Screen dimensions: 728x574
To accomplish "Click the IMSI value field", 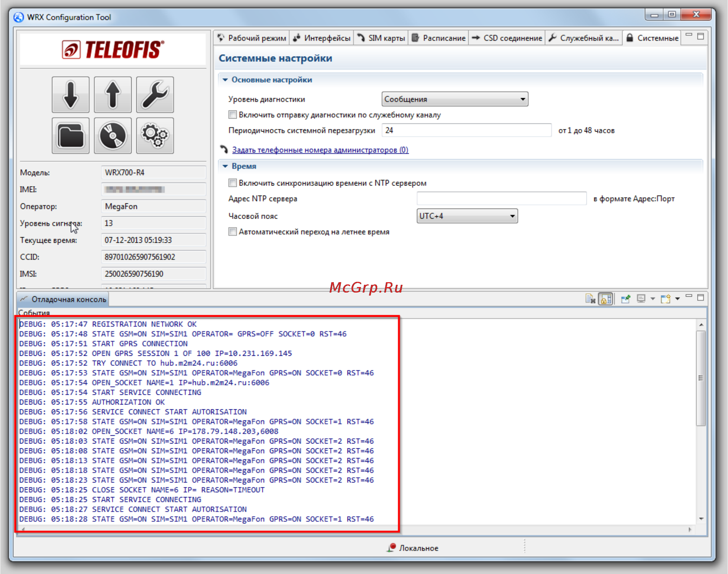I will point(153,274).
